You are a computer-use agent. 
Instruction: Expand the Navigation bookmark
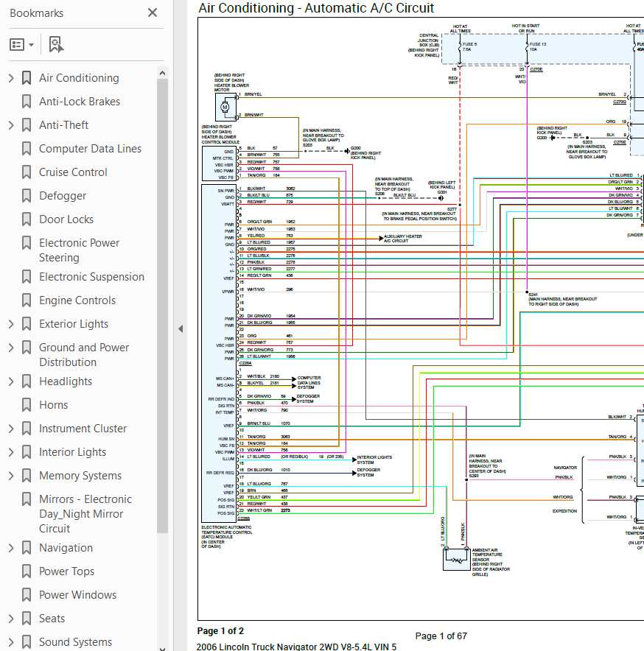point(11,548)
